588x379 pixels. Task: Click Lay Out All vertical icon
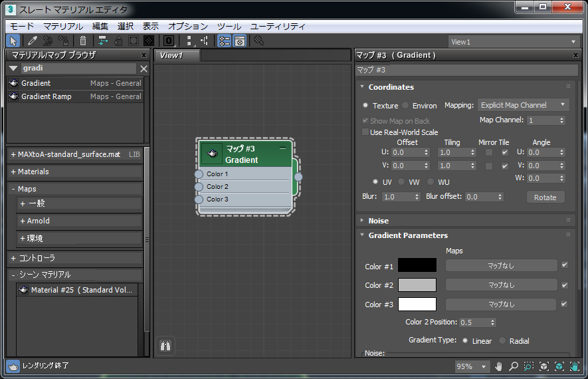click(x=189, y=41)
